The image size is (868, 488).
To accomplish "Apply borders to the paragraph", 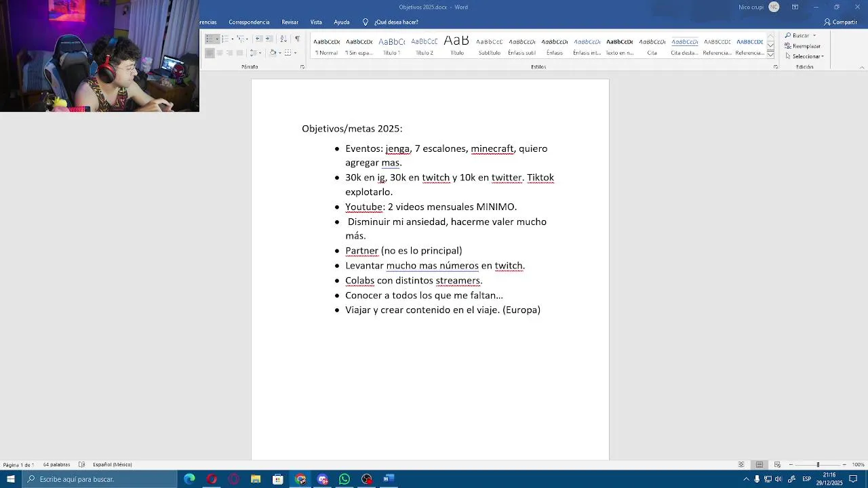I will (288, 53).
